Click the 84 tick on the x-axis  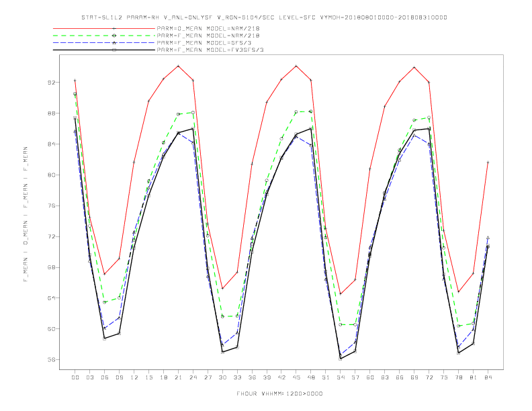[x=488, y=377]
